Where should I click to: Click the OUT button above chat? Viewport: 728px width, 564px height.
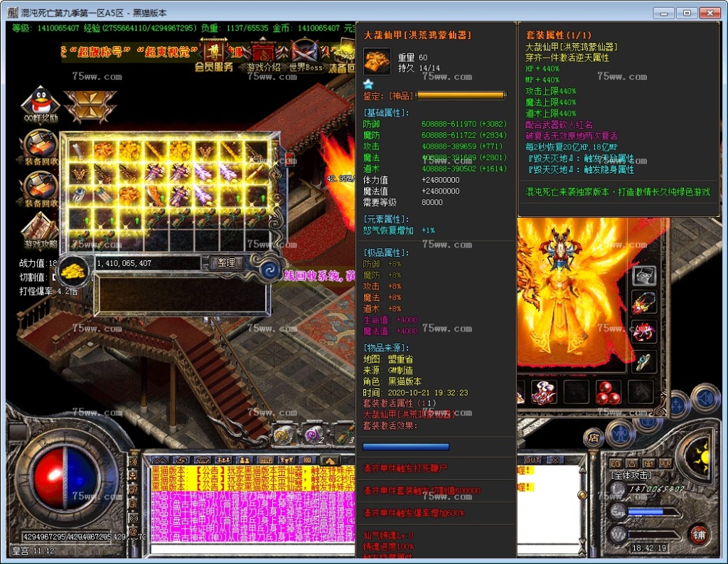click(x=532, y=460)
